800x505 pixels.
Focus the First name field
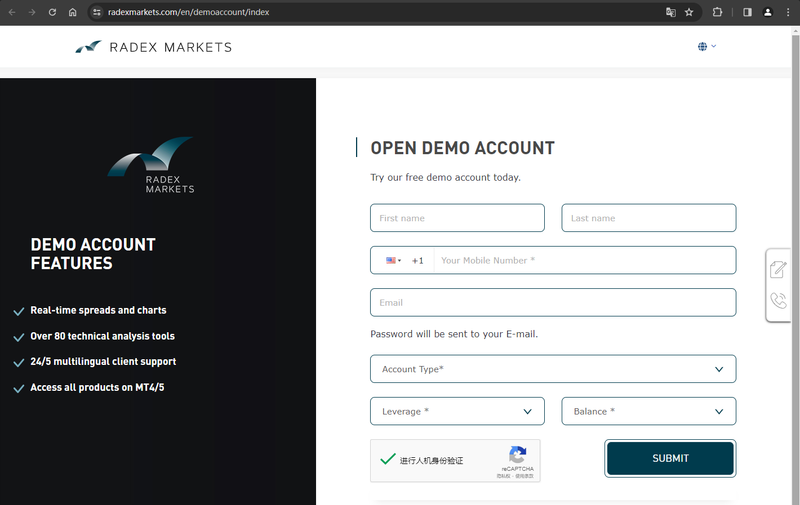[457, 218]
